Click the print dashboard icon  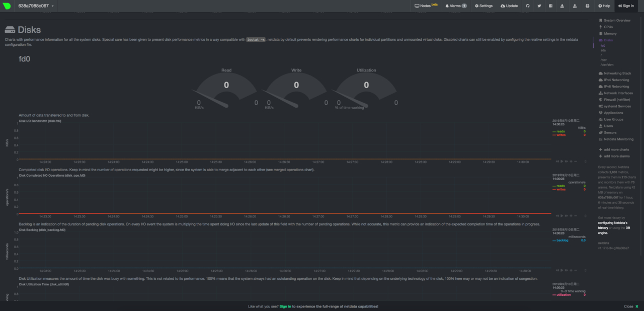tap(587, 6)
